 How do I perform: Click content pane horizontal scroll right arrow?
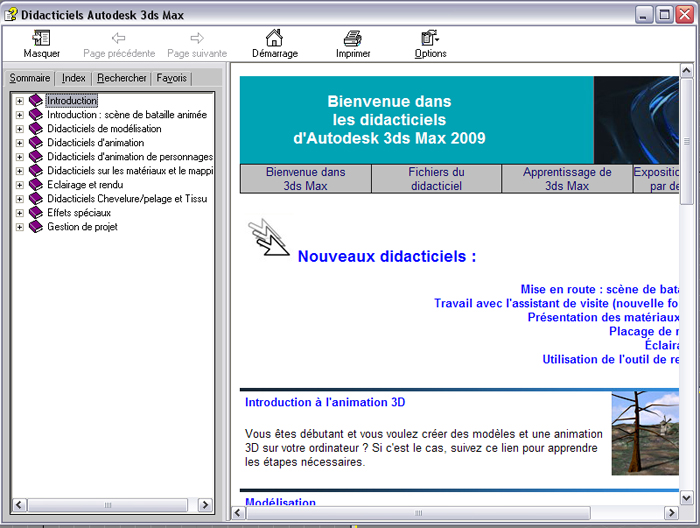point(671,513)
